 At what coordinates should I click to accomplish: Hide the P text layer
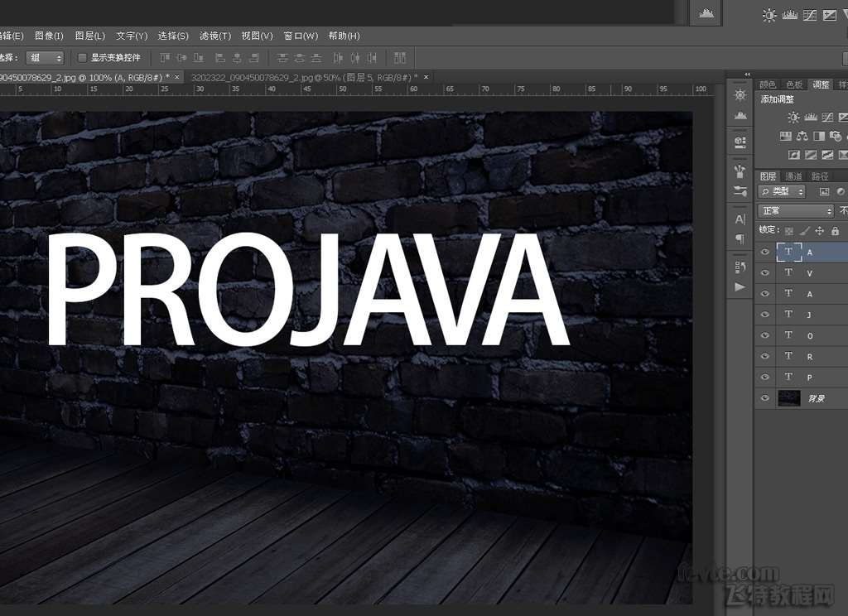pos(764,377)
